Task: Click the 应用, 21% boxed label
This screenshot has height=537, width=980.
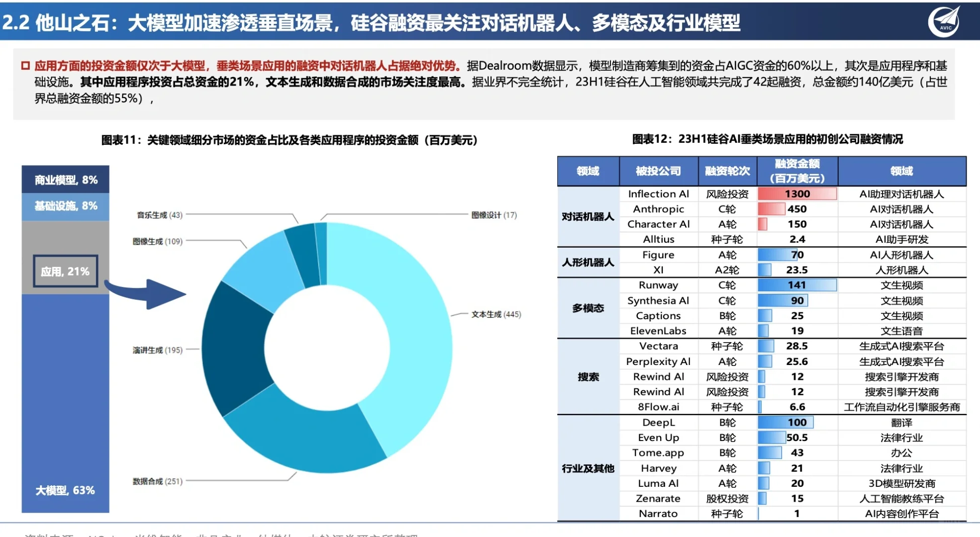Action: [x=65, y=271]
